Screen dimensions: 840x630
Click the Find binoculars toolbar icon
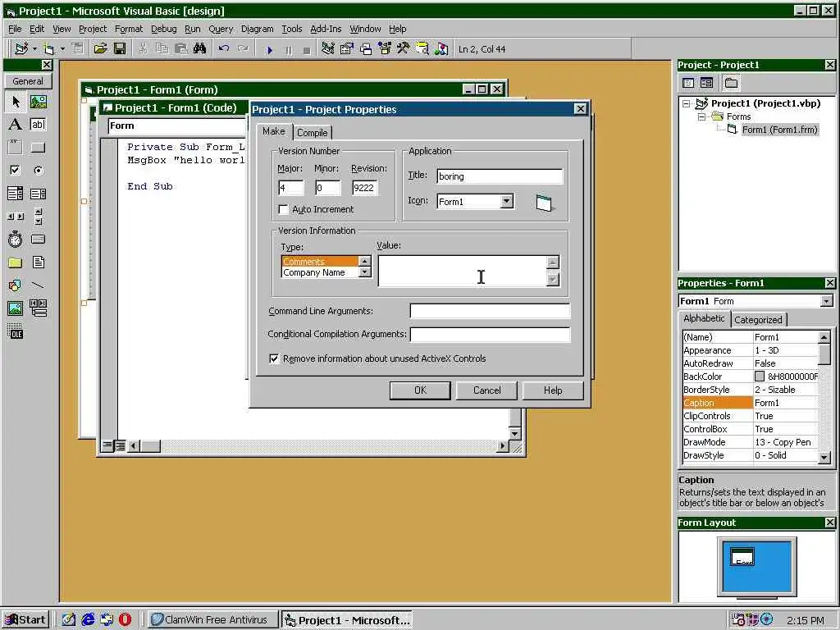[200, 49]
